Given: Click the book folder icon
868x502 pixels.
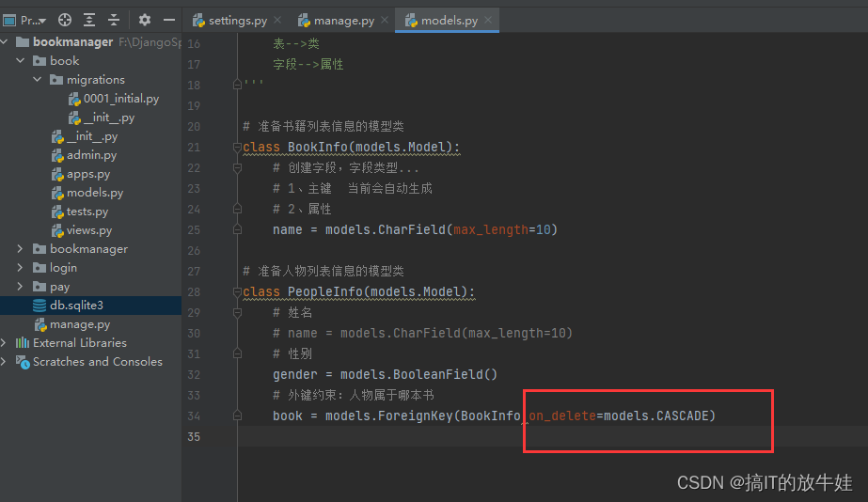Looking at the screenshot, I should tap(39, 61).
